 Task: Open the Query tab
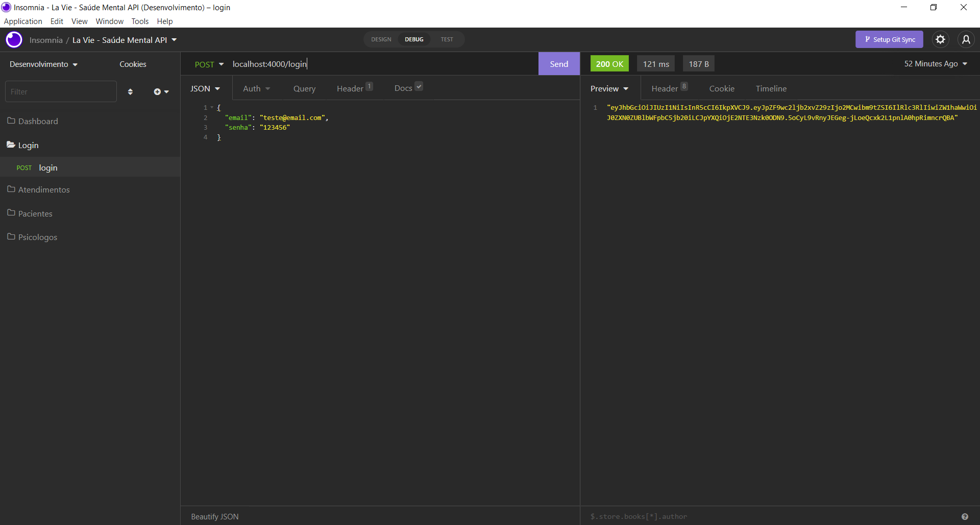304,88
